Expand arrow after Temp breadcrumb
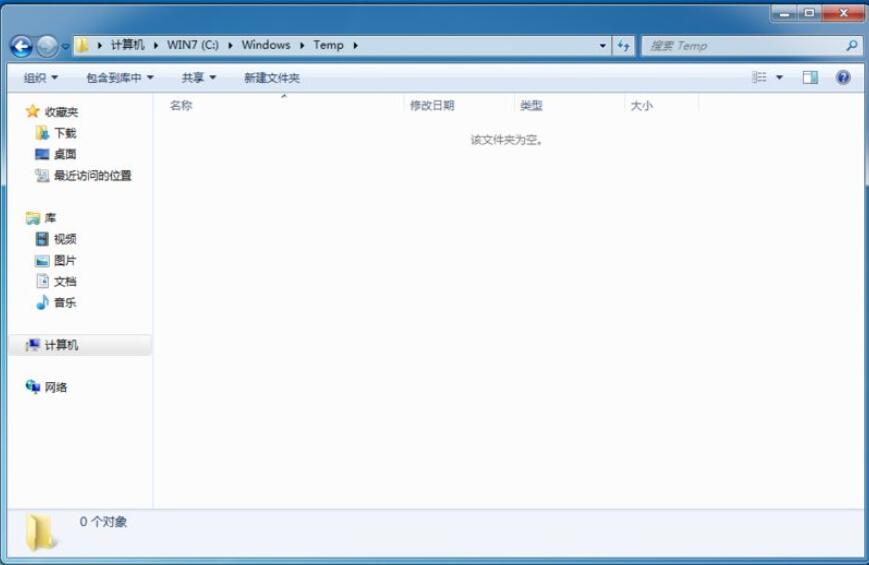The image size is (869, 565). tap(355, 45)
